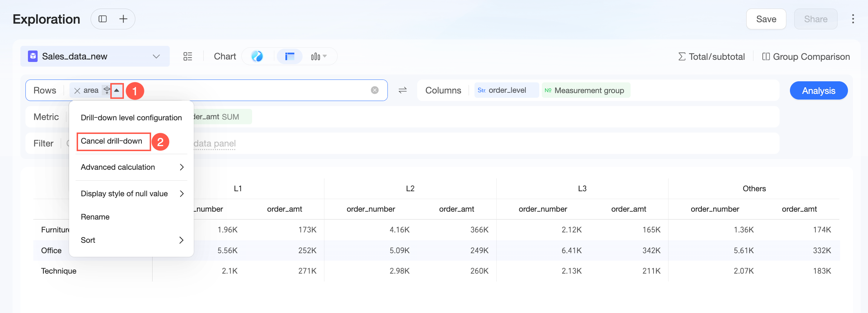The height and width of the screenshot is (313, 868).
Task: Remove the area field from Rows
Action: pos(77,91)
